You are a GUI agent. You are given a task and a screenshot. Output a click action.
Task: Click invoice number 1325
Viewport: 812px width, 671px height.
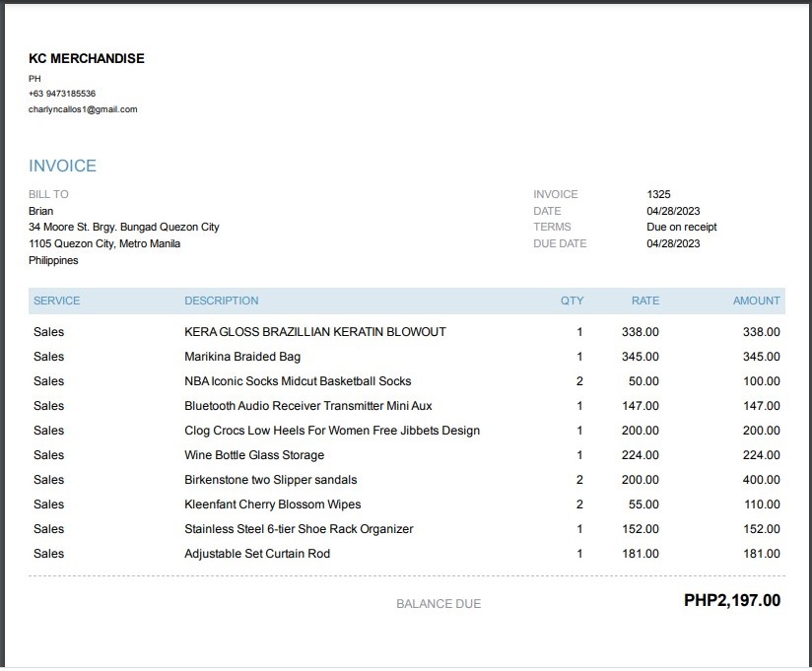click(x=658, y=195)
